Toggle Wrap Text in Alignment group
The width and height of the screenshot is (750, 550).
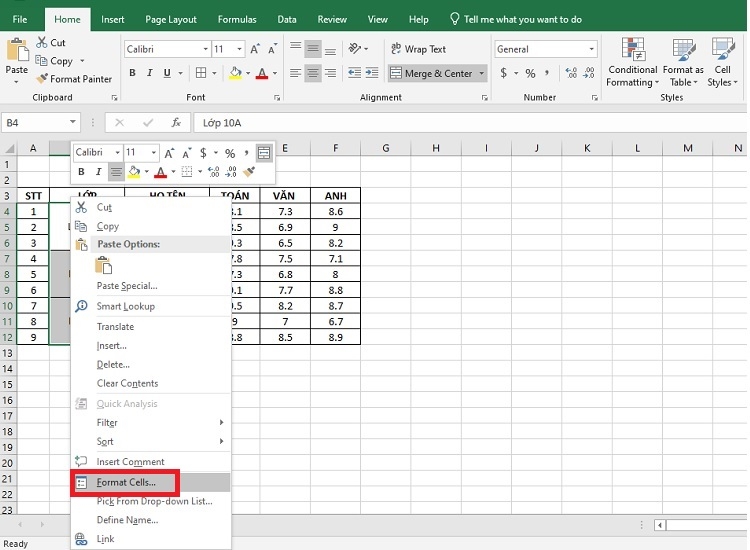(x=419, y=49)
